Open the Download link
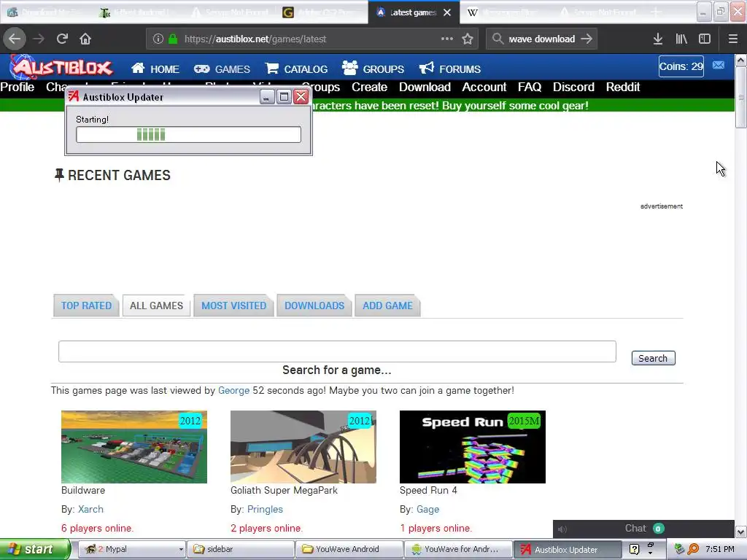This screenshot has height=560, width=747. pos(425,87)
